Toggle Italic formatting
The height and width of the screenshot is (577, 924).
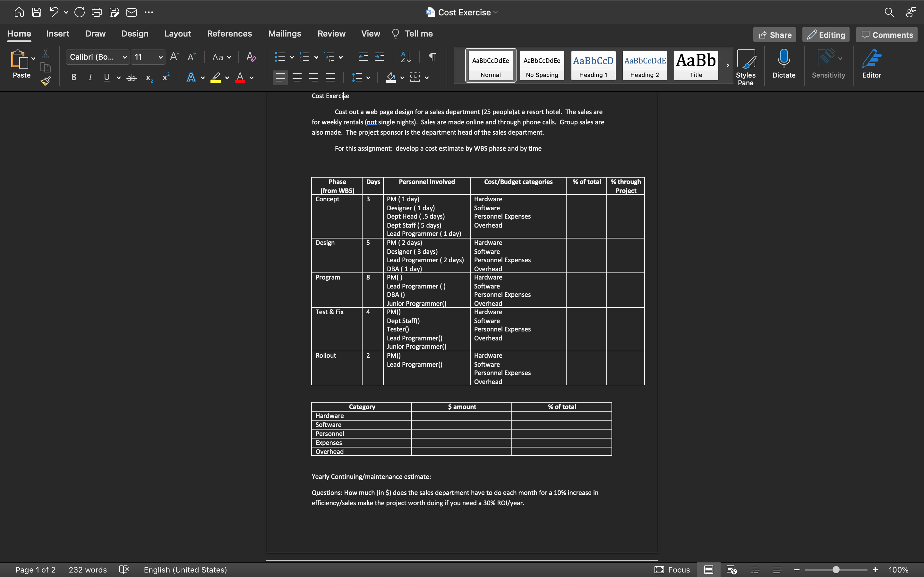[90, 78]
